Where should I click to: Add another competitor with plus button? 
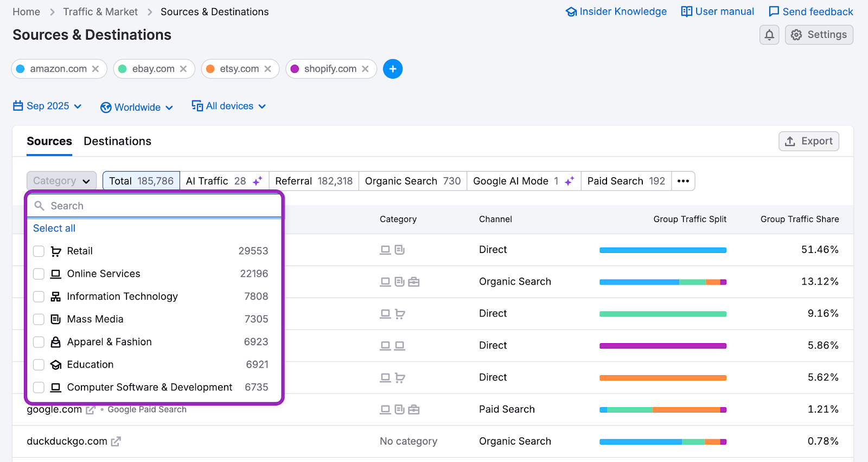coord(393,69)
